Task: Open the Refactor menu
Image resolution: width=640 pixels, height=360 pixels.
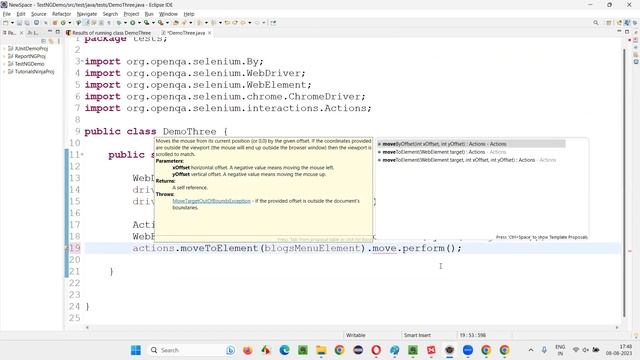Action: 62,14
